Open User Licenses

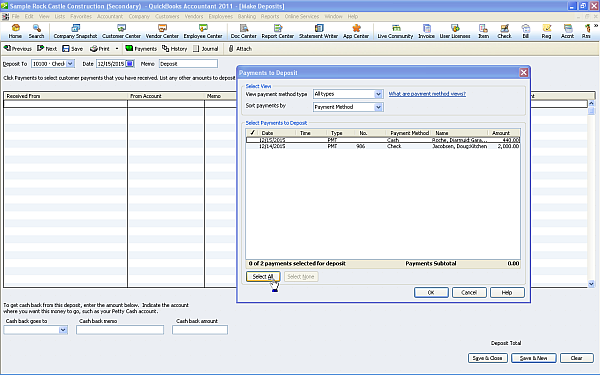[x=455, y=31]
